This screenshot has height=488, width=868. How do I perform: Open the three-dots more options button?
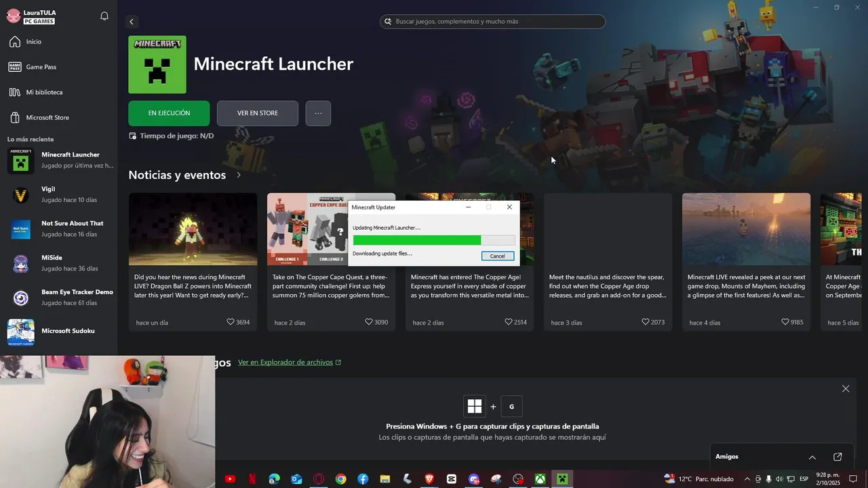[x=318, y=113]
